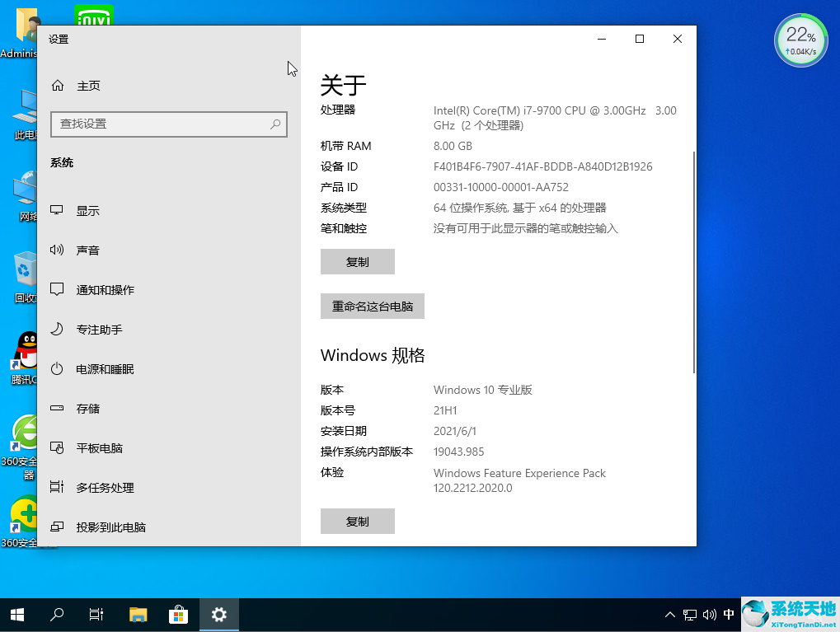Viewport: 840px width, 632px height.
Task: Open Task View on the taskbar
Action: click(x=96, y=615)
